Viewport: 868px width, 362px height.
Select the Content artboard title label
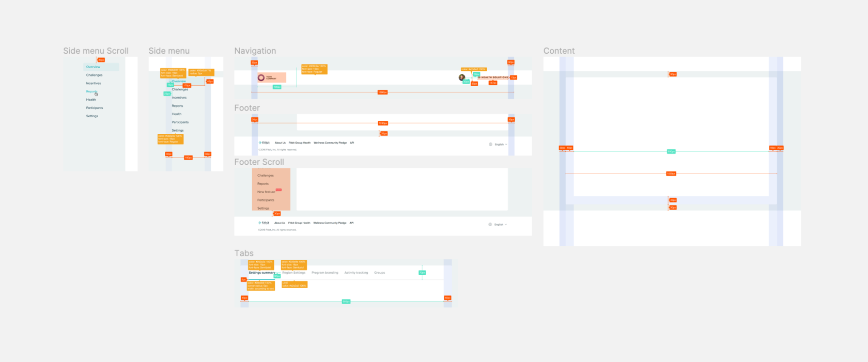pos(559,51)
